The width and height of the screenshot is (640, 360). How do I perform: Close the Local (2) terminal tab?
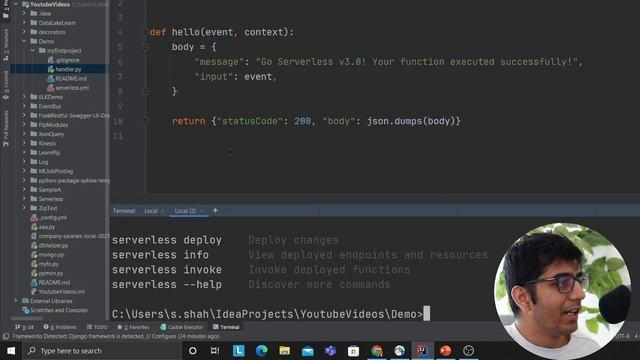point(202,211)
